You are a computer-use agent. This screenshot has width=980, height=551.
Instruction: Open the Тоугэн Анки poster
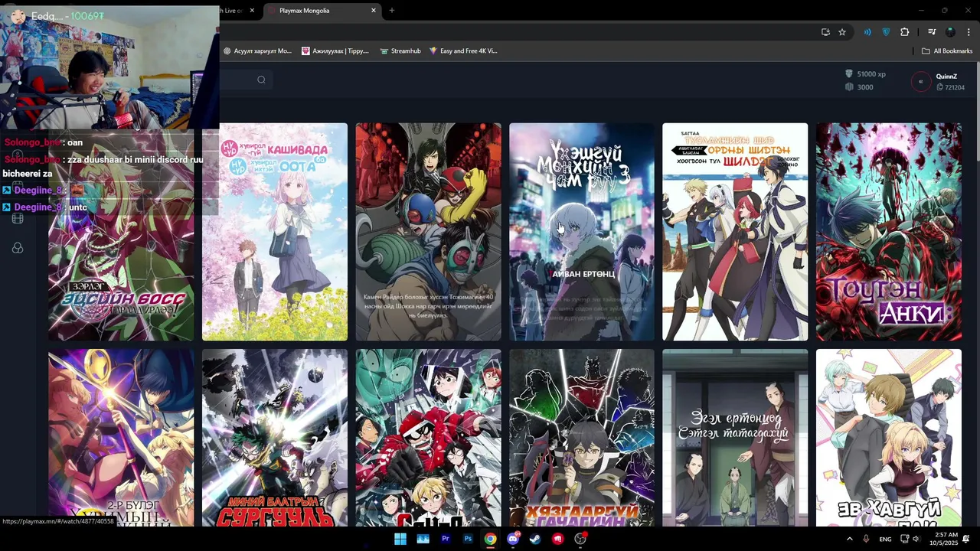[889, 232]
